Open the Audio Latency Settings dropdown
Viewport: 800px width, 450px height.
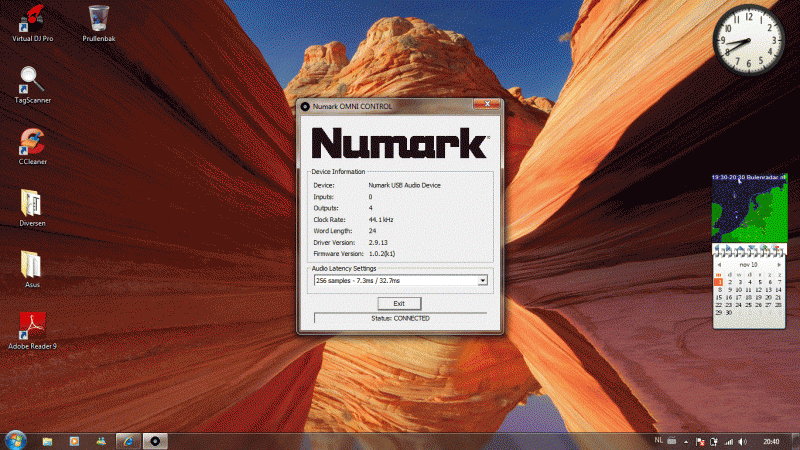click(482, 281)
